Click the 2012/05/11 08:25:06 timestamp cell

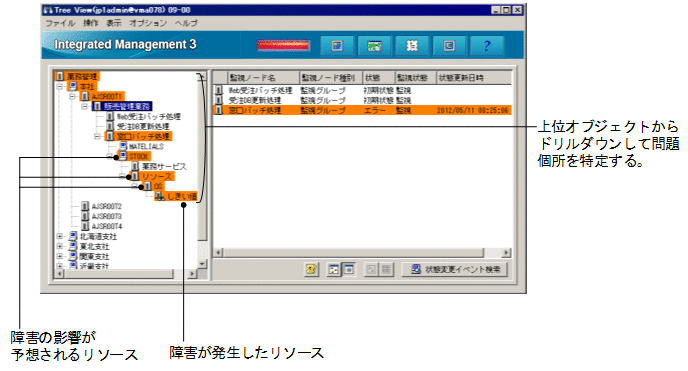[x=472, y=111]
